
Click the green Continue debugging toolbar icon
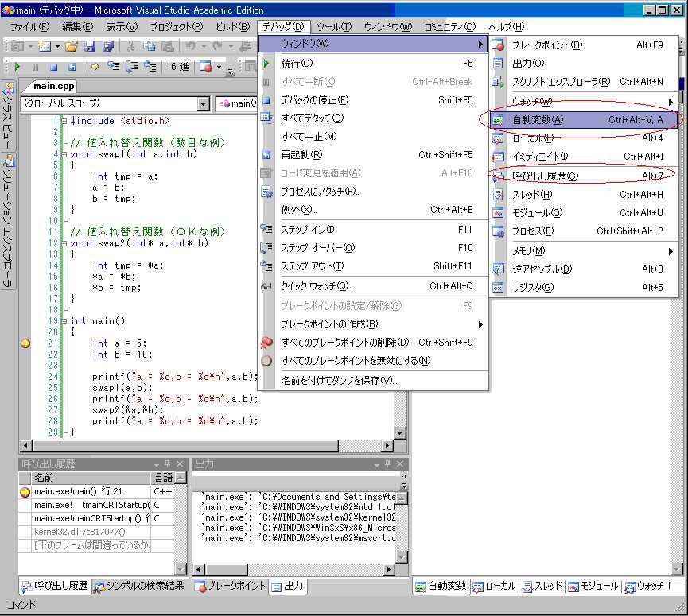[x=17, y=67]
